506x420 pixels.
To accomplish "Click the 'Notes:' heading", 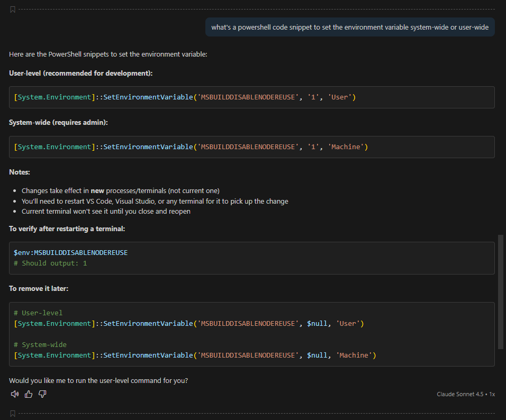I will pos(20,172).
